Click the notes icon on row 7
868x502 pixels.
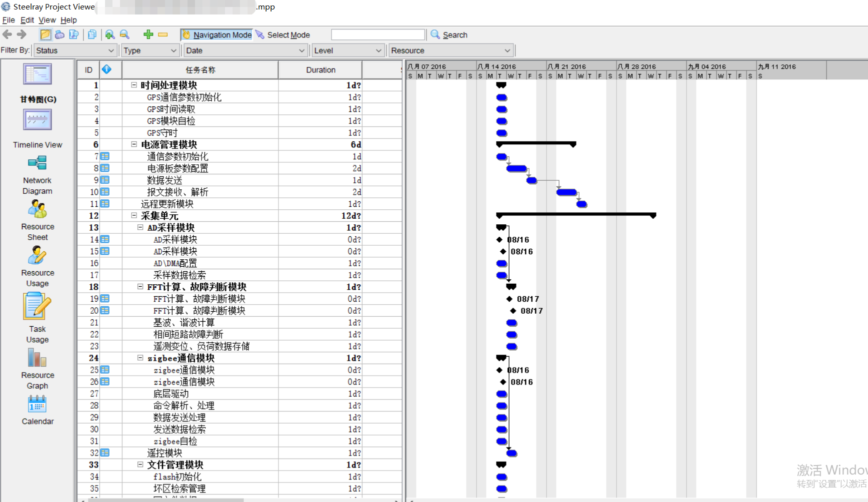[x=105, y=156]
